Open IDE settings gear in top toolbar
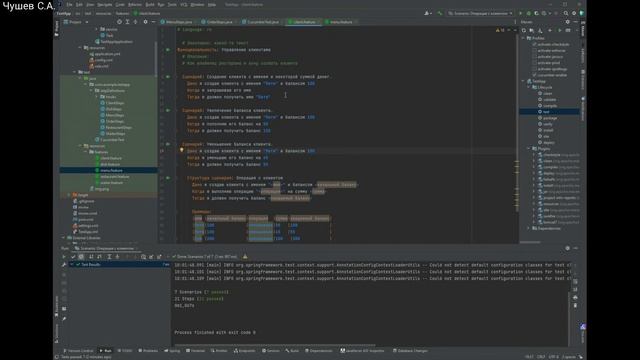The image size is (640, 360). tap(574, 13)
